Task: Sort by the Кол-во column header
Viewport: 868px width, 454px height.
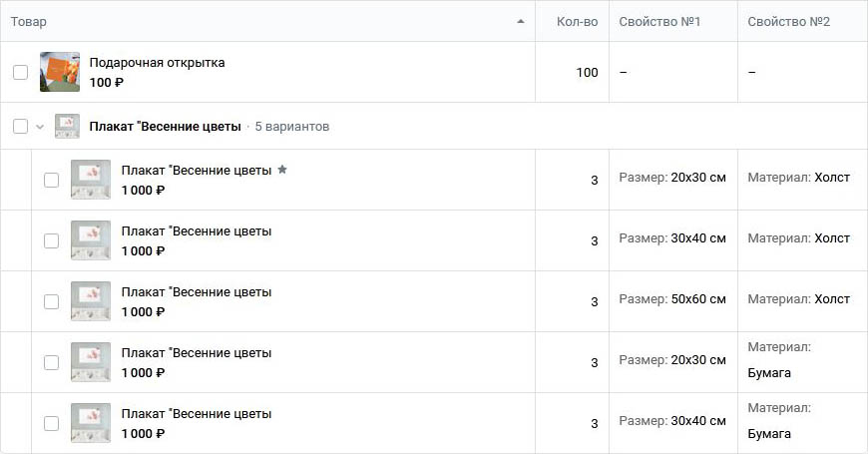Action: pos(577,22)
